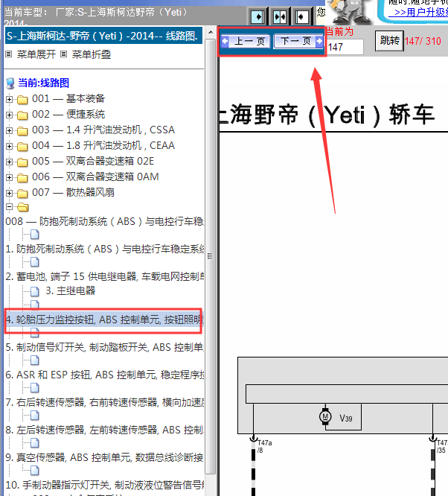Click 菜单折叠 to collapse the menu
This screenshot has width=448, height=496.
click(92, 54)
